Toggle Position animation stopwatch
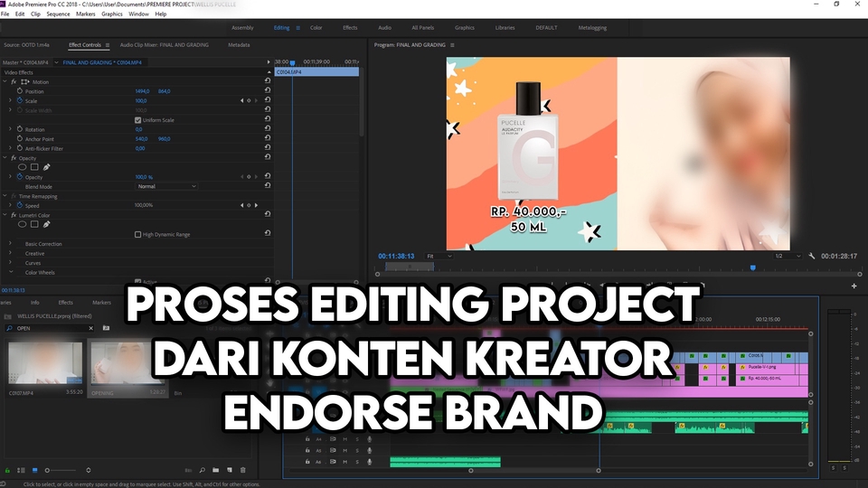This screenshot has width=868, height=488. pyautogui.click(x=19, y=90)
